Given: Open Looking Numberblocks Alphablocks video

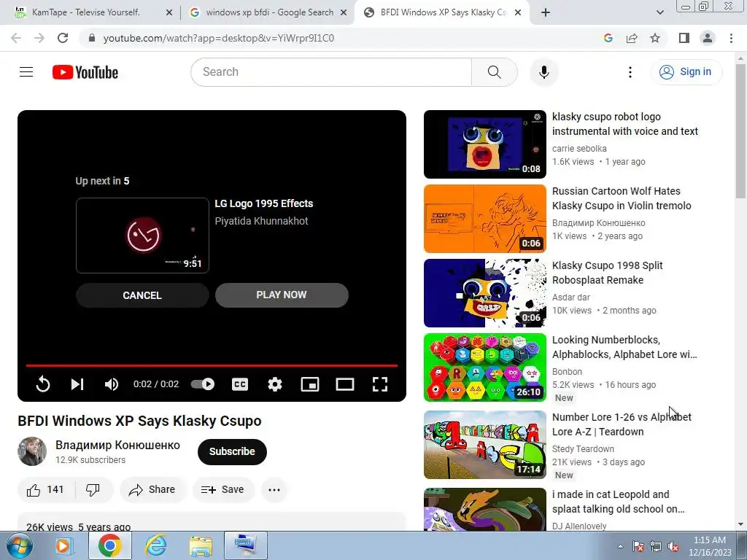Looking at the screenshot, I should point(624,347).
